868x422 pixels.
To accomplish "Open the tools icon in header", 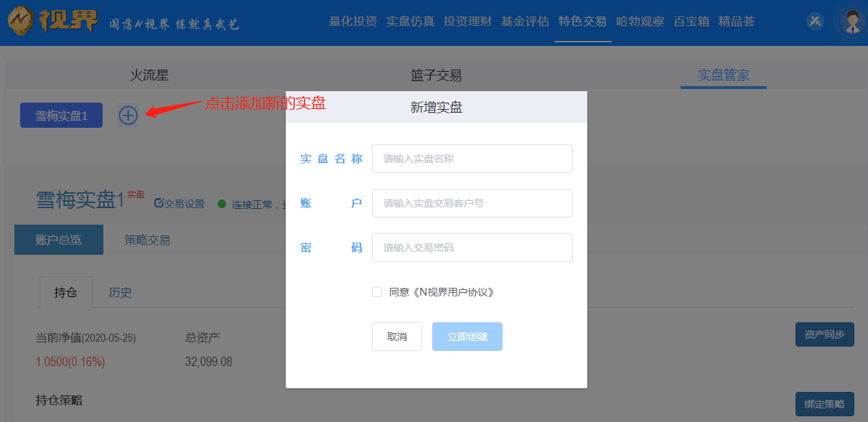I will (x=815, y=21).
